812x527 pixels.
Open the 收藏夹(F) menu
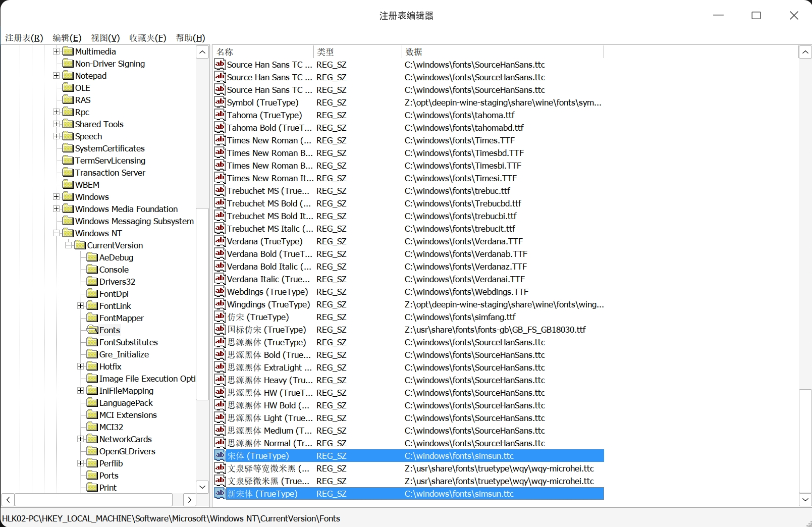pyautogui.click(x=148, y=38)
